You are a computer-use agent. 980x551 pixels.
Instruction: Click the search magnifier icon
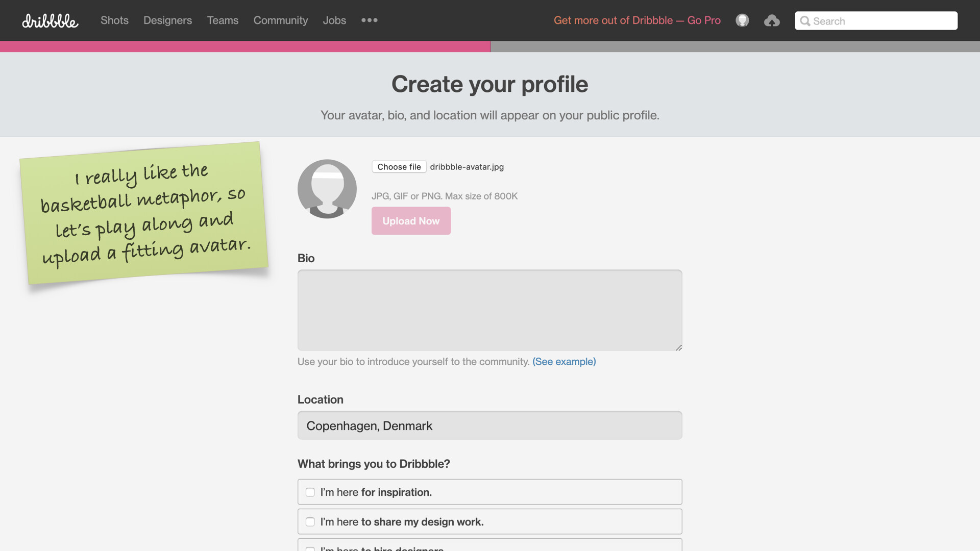pyautogui.click(x=805, y=21)
